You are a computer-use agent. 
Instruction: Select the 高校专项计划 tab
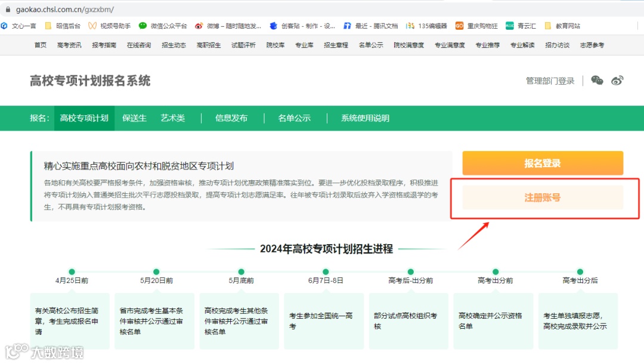click(84, 118)
